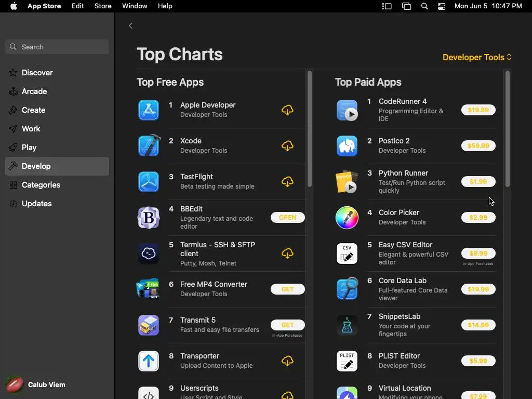Buy SnippetsLab for $14.99
Screen dimensions: 532x399
pyautogui.click(x=478, y=325)
